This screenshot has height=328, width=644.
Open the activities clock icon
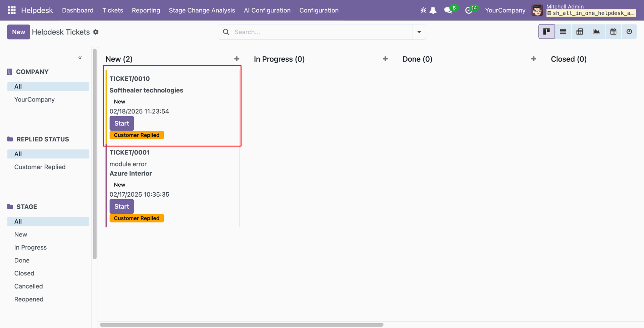coord(469,10)
